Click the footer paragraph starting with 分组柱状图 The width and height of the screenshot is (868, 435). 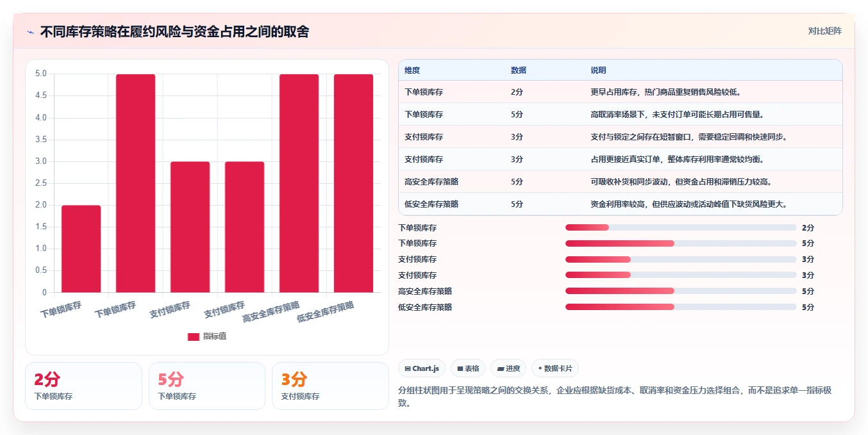[615, 397]
